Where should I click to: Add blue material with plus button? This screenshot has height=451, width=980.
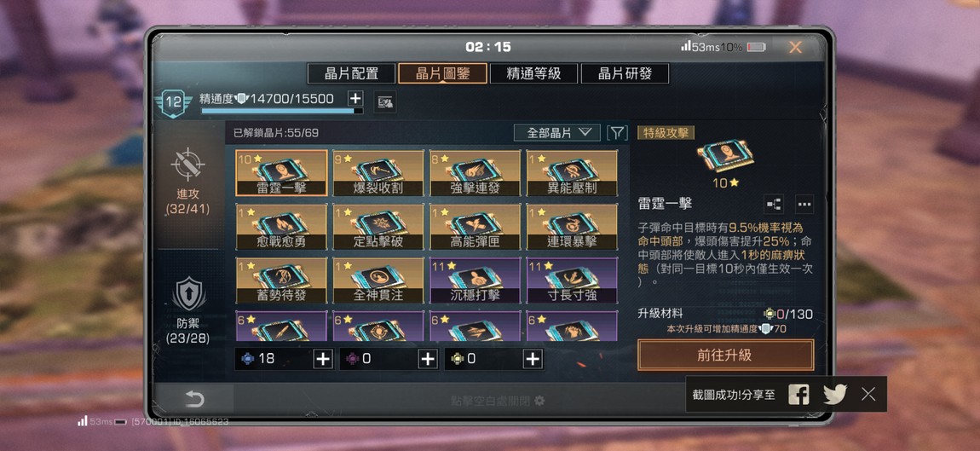322,359
